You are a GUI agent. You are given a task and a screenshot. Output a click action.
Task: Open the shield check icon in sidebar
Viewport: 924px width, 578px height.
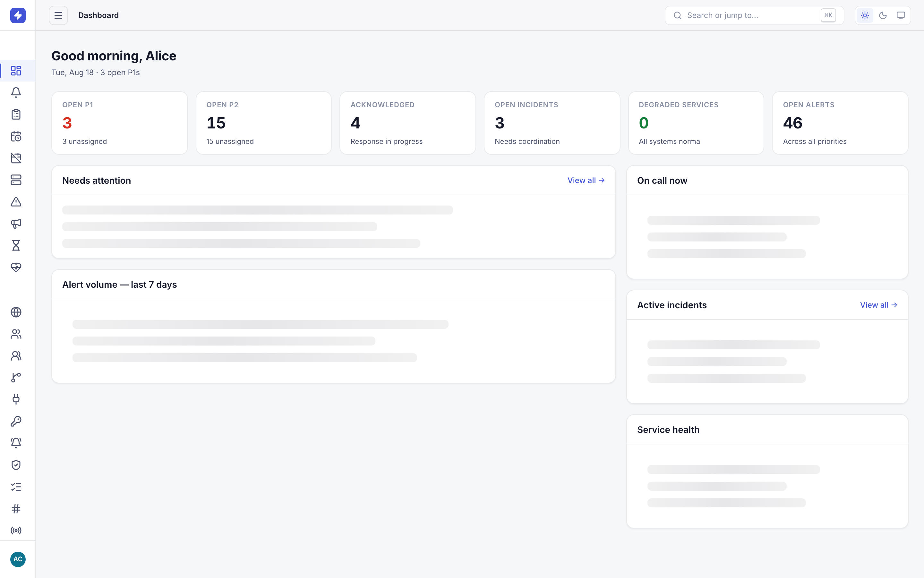[x=16, y=465]
